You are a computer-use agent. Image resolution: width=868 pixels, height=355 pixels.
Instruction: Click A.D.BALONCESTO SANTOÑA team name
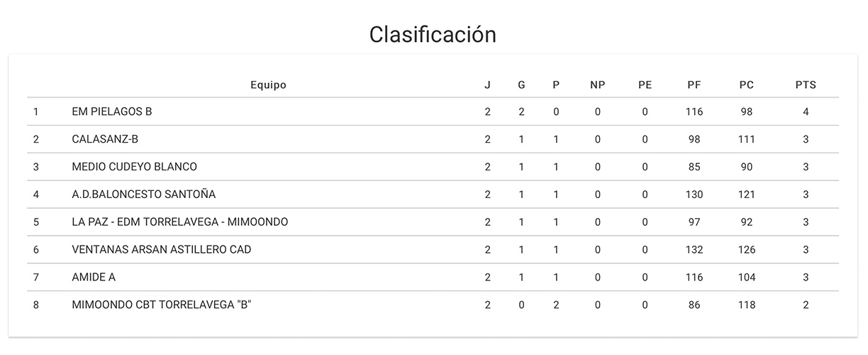coord(144,195)
